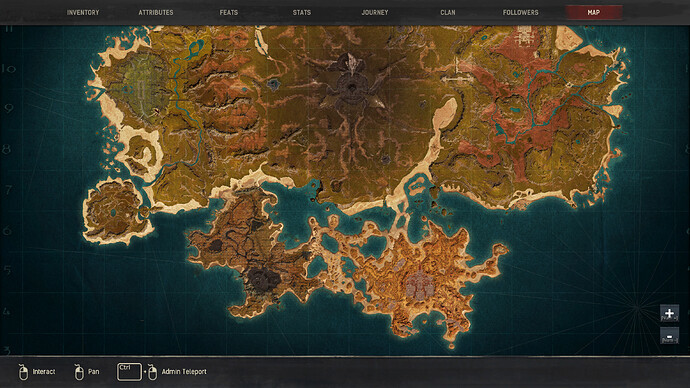This screenshot has height=388, width=690.
Task: Click the grey ruined city in southern desert
Action: point(418,284)
